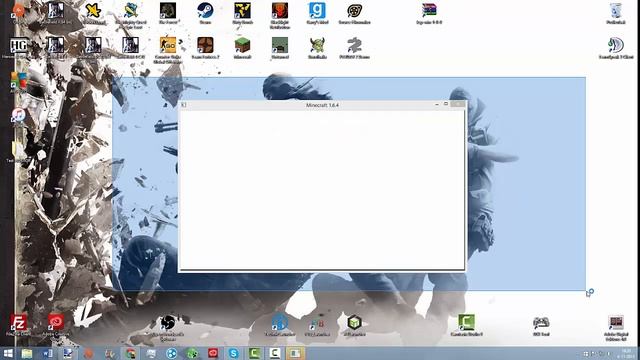This screenshot has width=640, height=360.
Task: Switch to the Minecraft creeper taskbar item
Action: [192, 353]
